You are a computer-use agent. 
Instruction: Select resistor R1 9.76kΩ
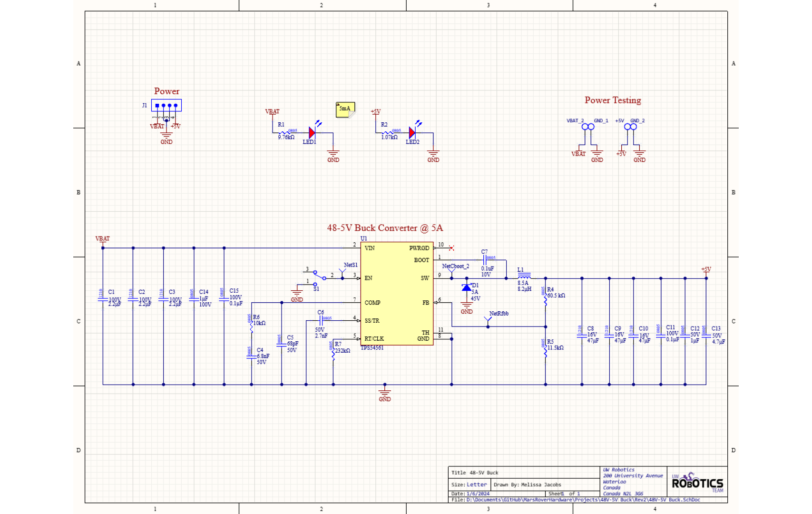tap(288, 133)
